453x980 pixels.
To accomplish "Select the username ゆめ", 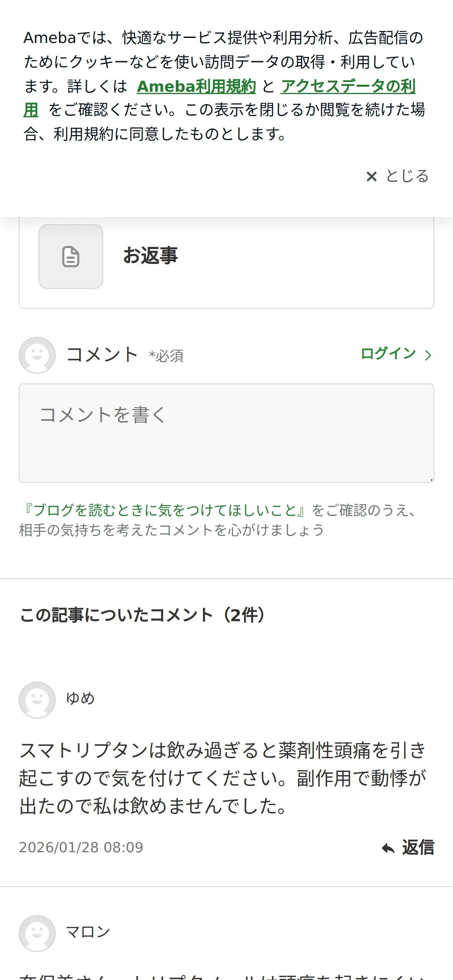I will tap(81, 698).
